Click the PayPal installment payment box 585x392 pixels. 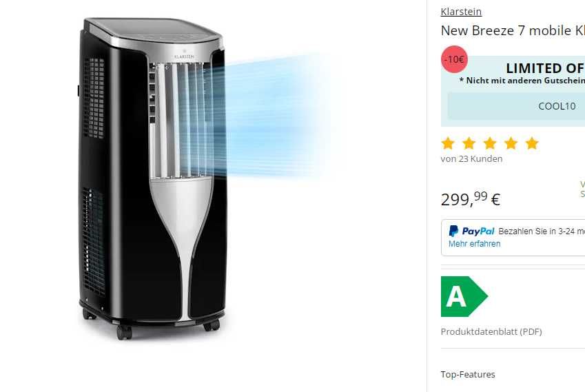coord(513,238)
